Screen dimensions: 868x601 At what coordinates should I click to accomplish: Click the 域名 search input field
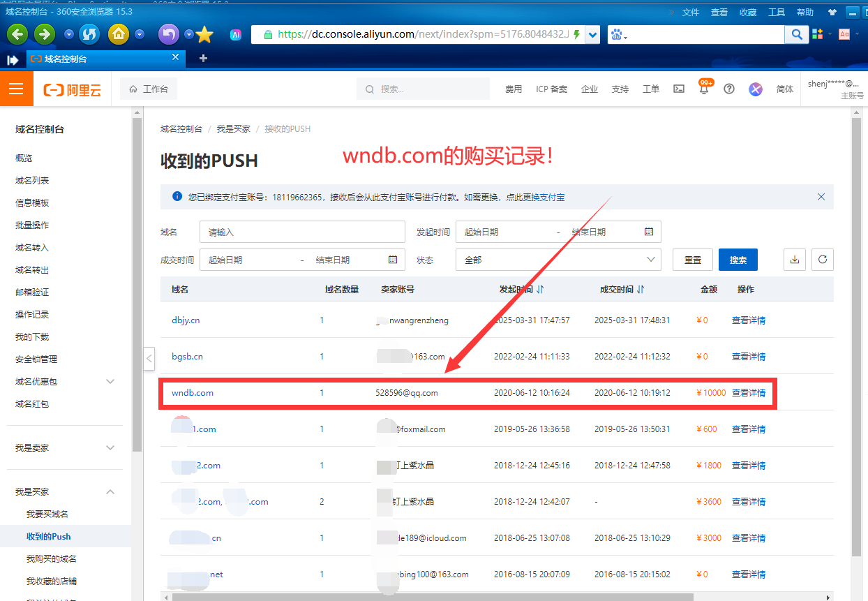coord(301,232)
